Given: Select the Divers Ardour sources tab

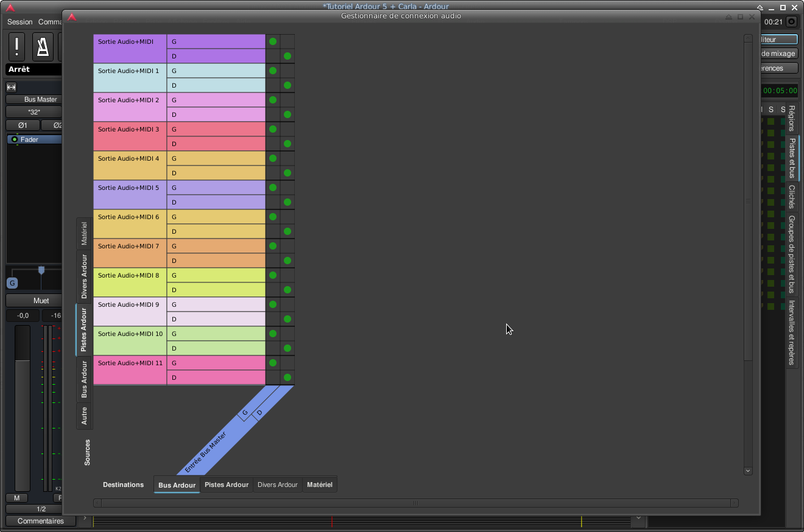Looking at the screenshot, I should [84, 276].
